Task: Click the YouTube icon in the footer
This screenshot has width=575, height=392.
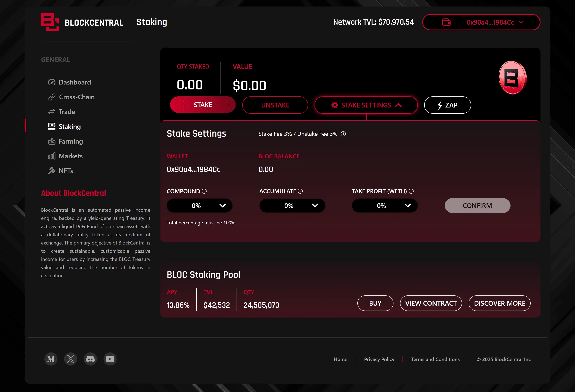Action: (x=110, y=359)
